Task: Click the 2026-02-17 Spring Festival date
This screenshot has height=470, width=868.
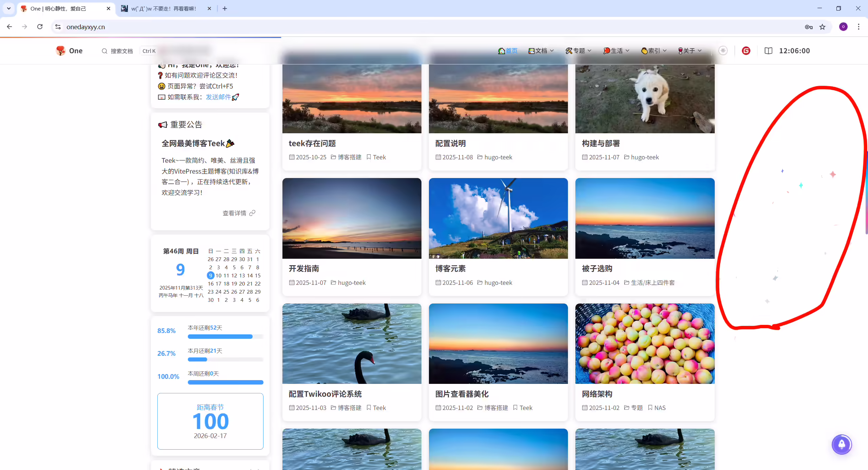Action: (210, 436)
